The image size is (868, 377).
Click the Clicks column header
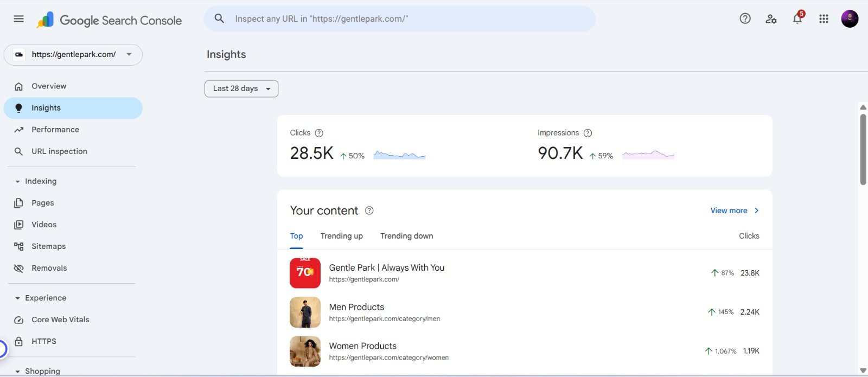click(x=749, y=236)
